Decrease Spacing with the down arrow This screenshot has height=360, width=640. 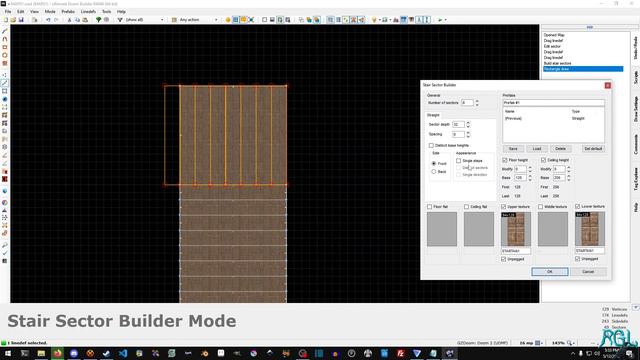[x=468, y=136]
